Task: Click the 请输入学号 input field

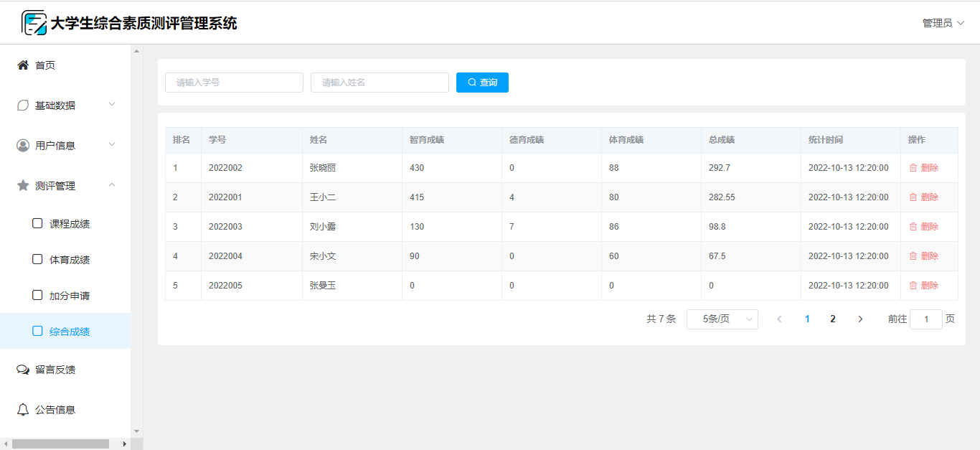Action: (x=234, y=83)
